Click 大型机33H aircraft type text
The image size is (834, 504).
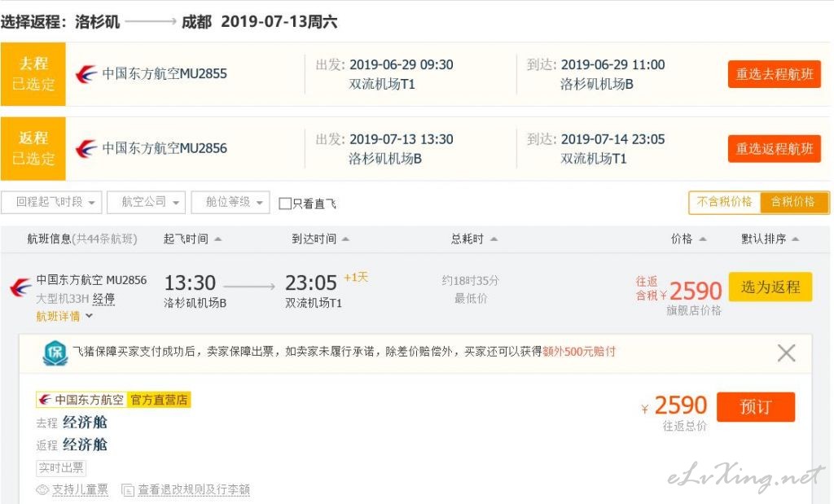tap(62, 299)
